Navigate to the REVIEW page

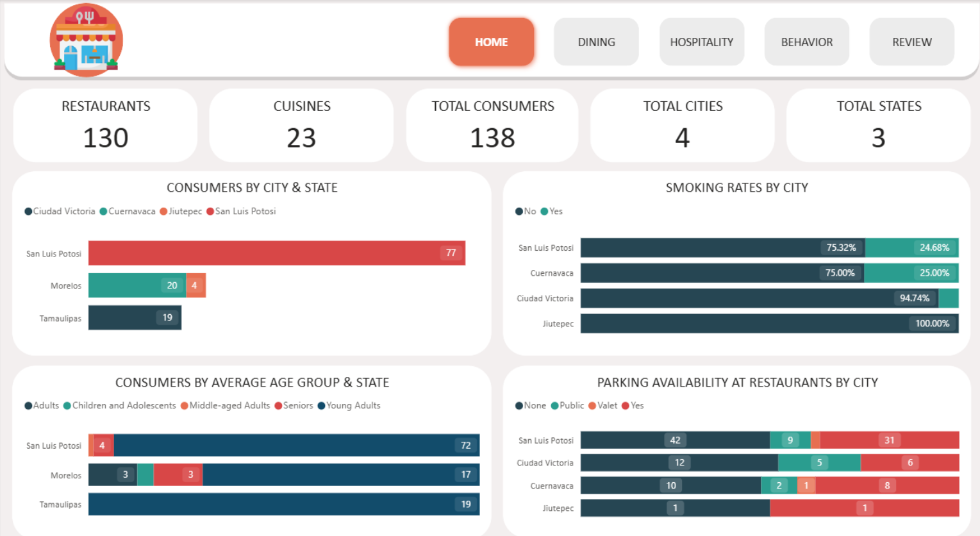[x=911, y=42]
